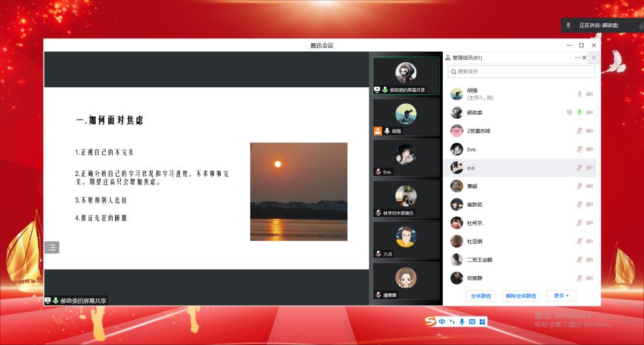Toggle camera icon for member 曹颖
The height and width of the screenshot is (345, 644).
589,186
